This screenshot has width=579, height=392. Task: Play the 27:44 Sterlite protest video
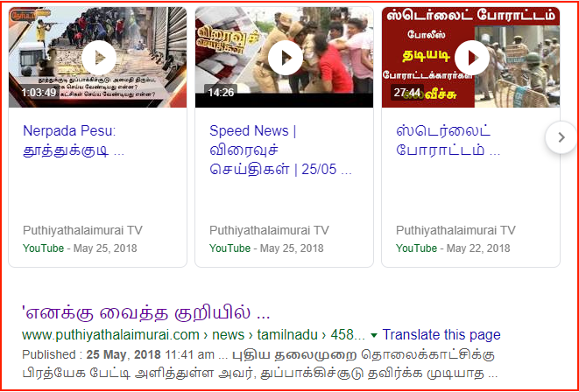point(472,58)
